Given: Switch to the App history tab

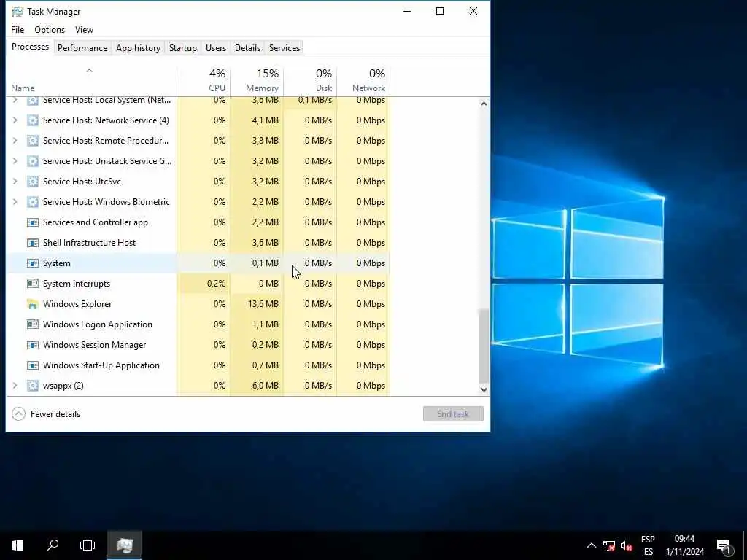Looking at the screenshot, I should click(x=138, y=48).
